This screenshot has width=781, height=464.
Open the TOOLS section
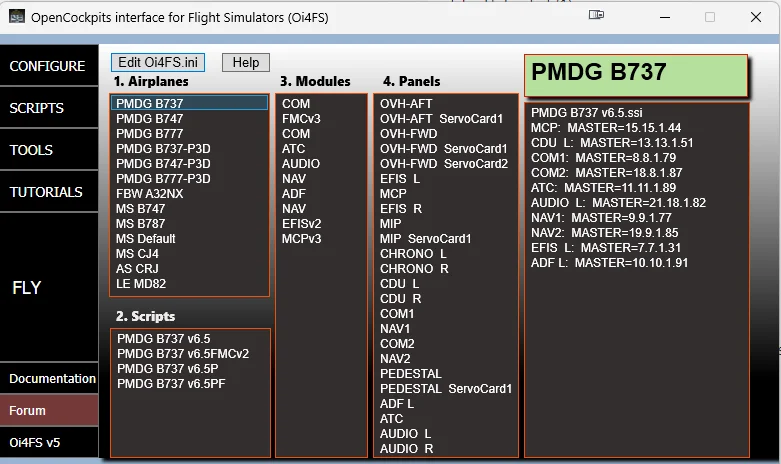tap(49, 150)
